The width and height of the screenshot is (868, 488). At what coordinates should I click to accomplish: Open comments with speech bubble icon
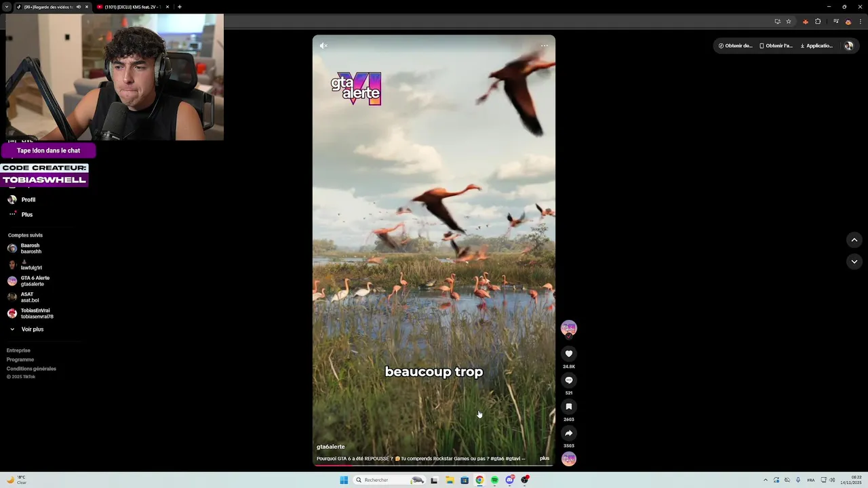[569, 380]
